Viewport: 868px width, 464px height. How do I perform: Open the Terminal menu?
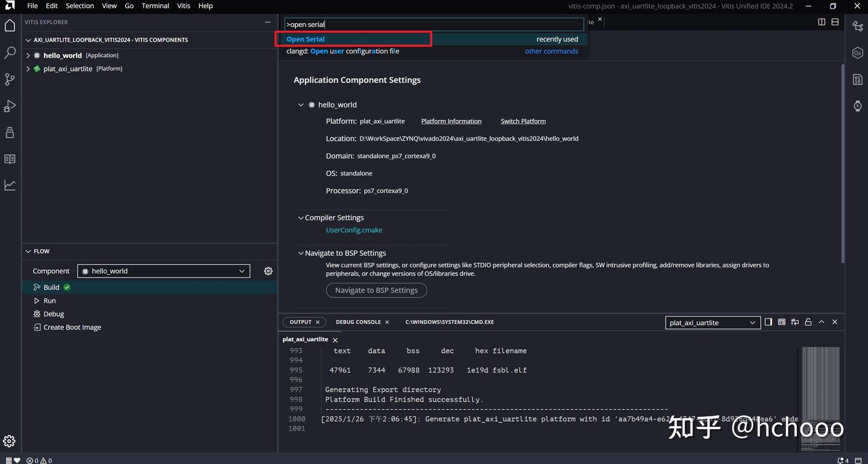coord(156,5)
